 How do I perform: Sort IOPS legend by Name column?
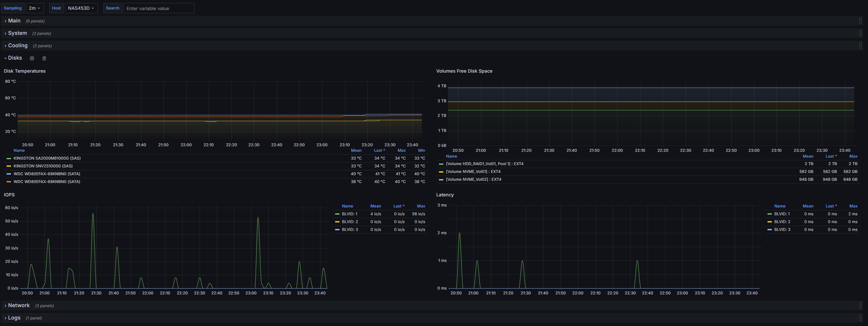tap(347, 206)
